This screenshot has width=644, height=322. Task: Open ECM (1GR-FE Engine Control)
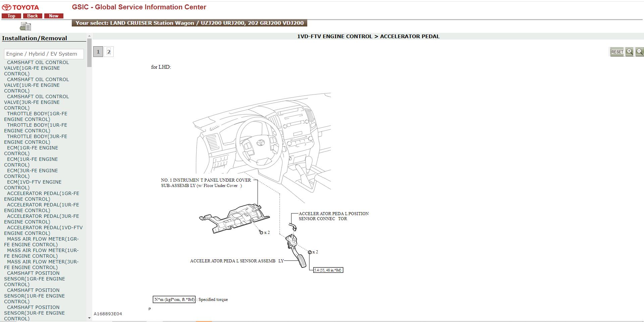point(31,150)
